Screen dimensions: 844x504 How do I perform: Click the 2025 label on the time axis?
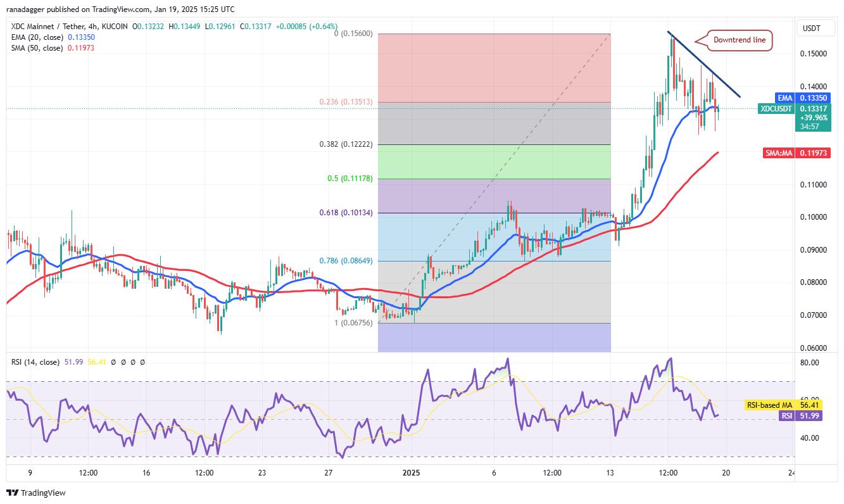tap(412, 472)
